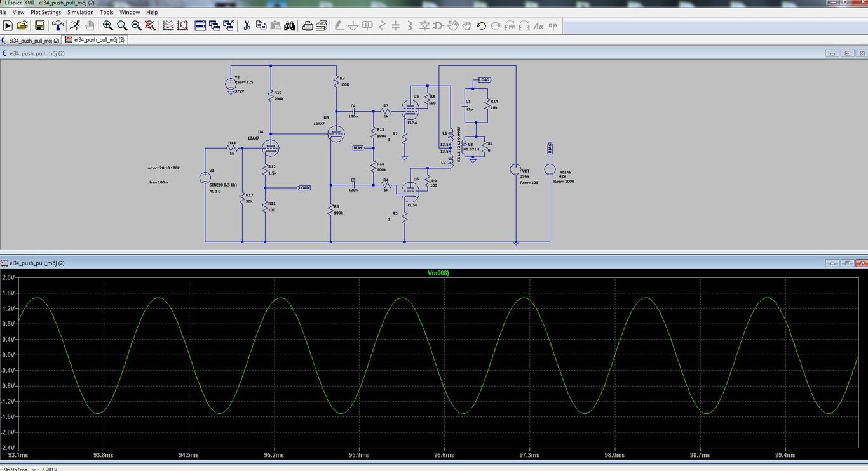Zoom in with the plus magnifier
This screenshot has height=471, width=868.
108,26
